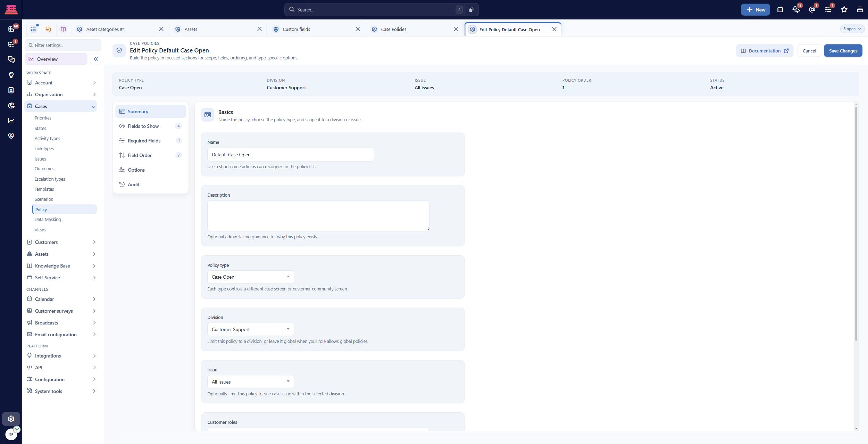Click the Filter settings field

[x=63, y=45]
